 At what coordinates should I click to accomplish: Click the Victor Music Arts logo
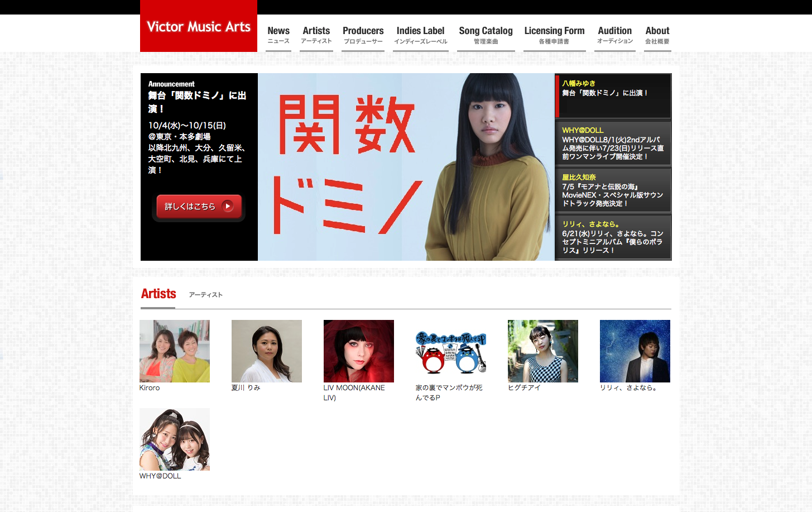click(x=199, y=26)
